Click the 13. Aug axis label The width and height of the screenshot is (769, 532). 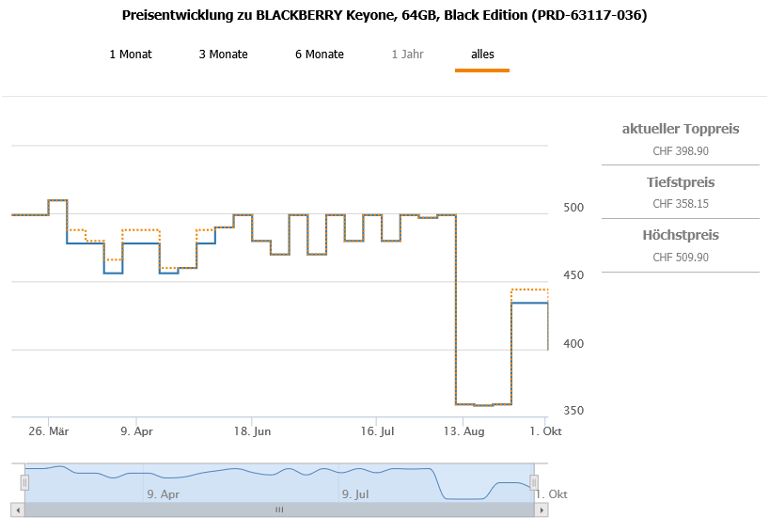click(464, 431)
